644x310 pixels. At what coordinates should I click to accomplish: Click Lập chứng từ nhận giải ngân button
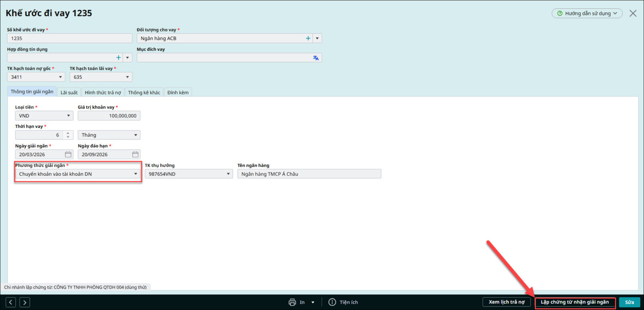click(x=575, y=302)
